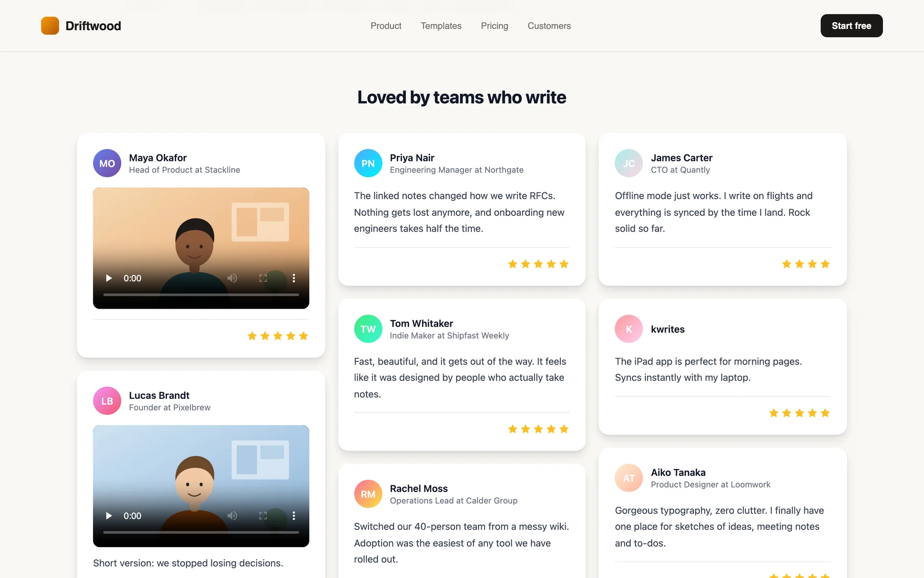Click "Head of Product at Stackline"
924x578 pixels.
[x=184, y=170]
